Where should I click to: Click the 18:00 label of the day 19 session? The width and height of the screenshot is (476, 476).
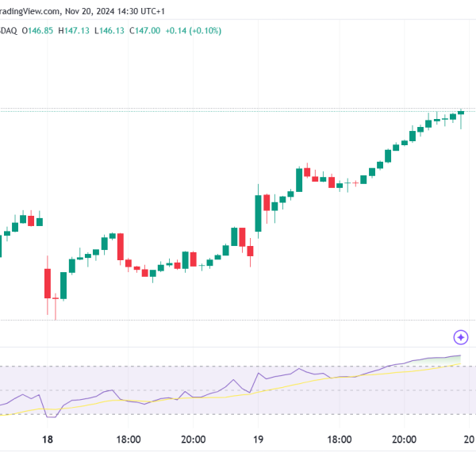(340, 440)
